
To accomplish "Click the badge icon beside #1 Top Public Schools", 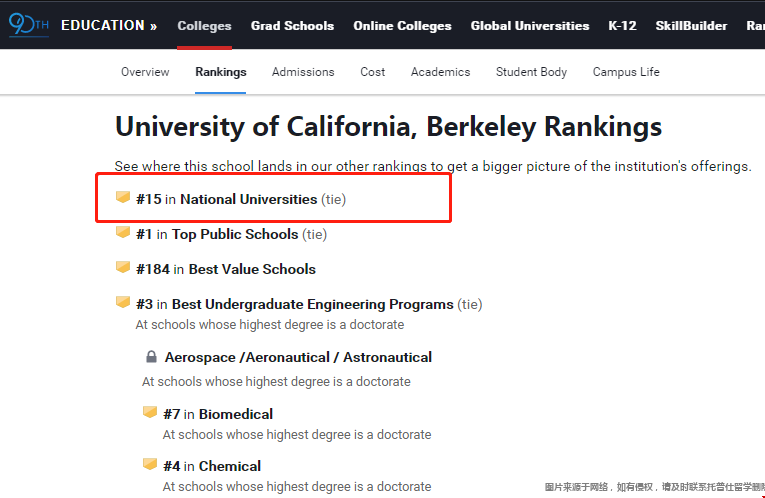I will (123, 232).
